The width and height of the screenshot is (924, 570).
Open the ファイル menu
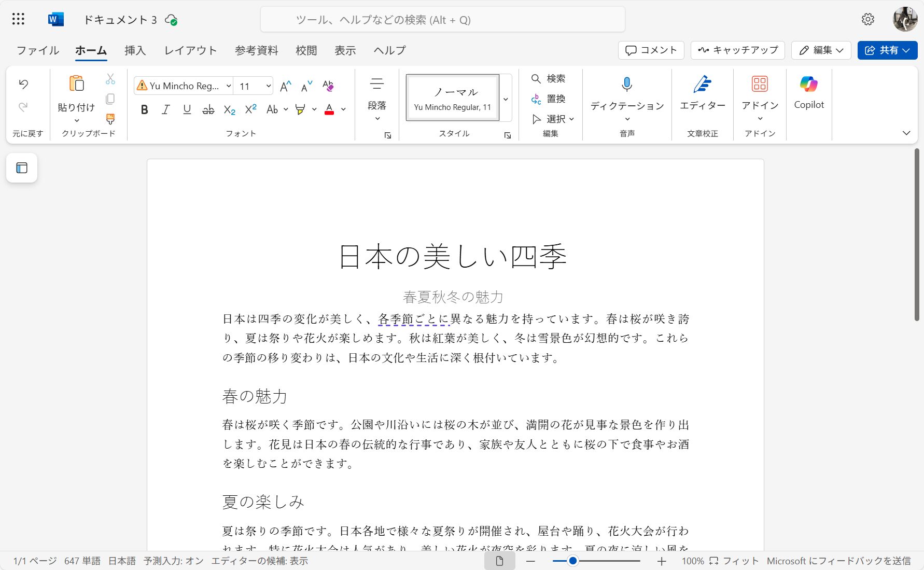[36, 50]
